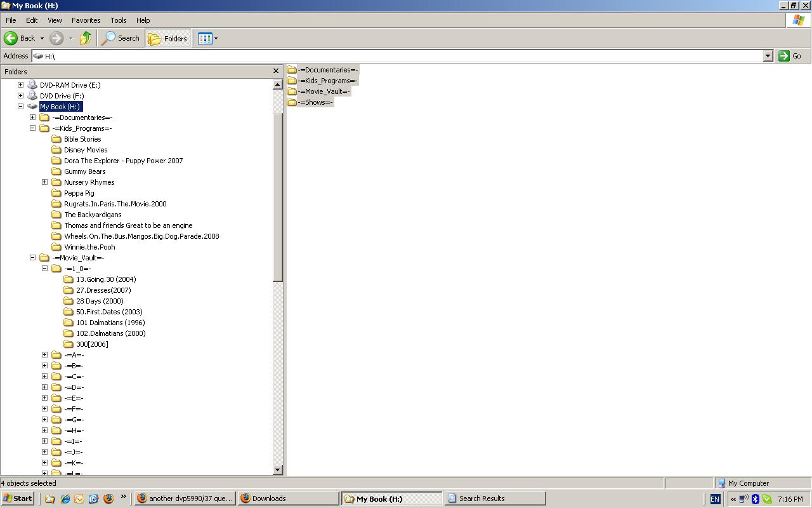Expand Nursery Rhymes folder node
This screenshot has width=812, height=508.
point(44,182)
